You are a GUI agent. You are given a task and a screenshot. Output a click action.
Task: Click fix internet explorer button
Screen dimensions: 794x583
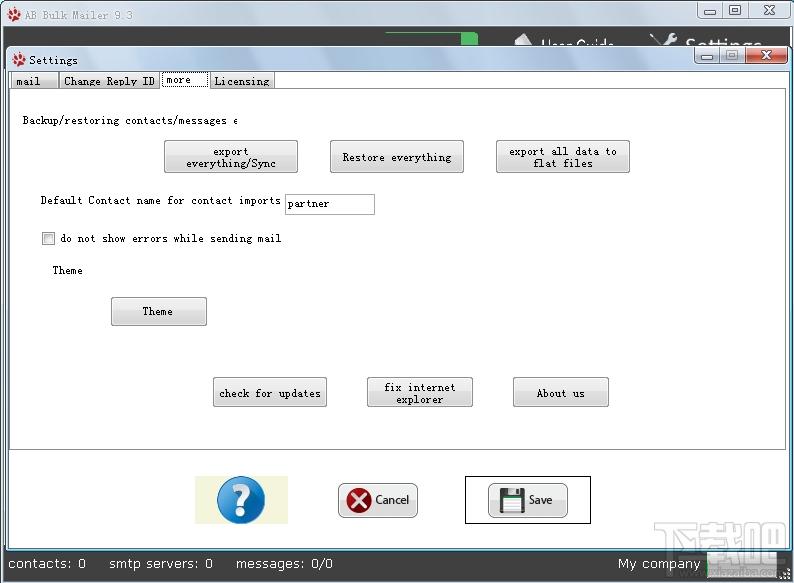pos(420,393)
